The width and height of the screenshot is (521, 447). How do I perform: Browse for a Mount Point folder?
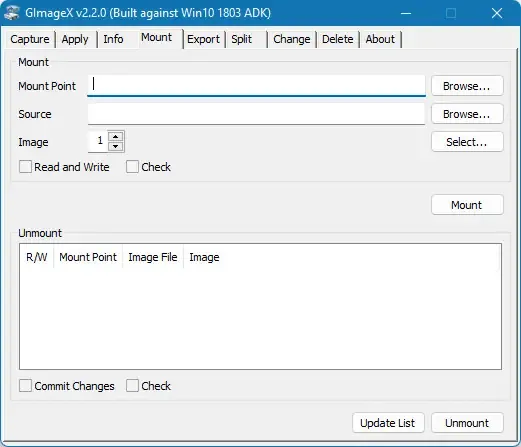(x=467, y=86)
